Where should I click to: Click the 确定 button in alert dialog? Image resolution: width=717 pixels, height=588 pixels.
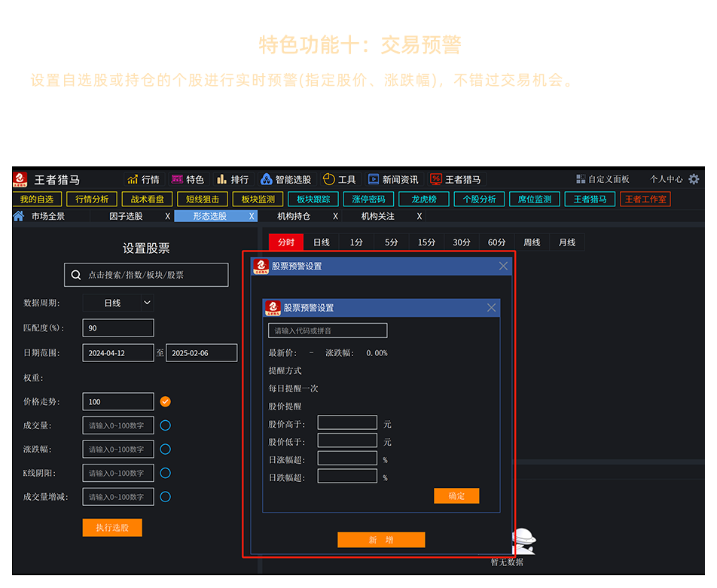(x=456, y=496)
